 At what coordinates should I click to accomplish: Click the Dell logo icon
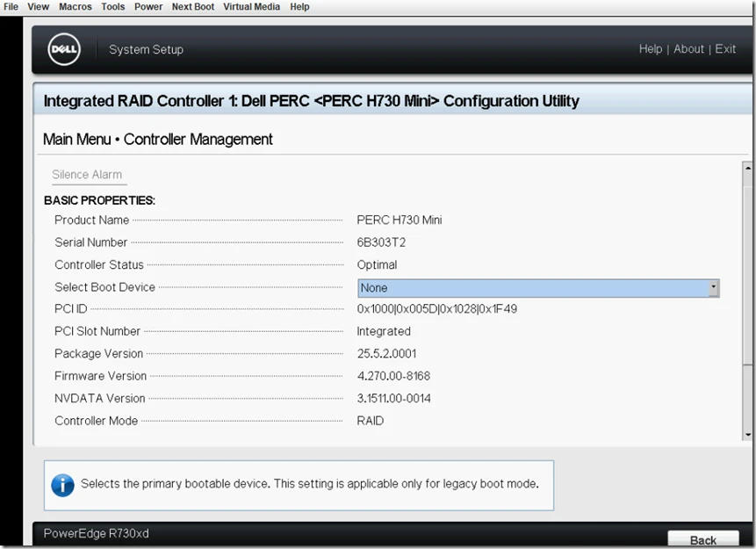coord(64,50)
